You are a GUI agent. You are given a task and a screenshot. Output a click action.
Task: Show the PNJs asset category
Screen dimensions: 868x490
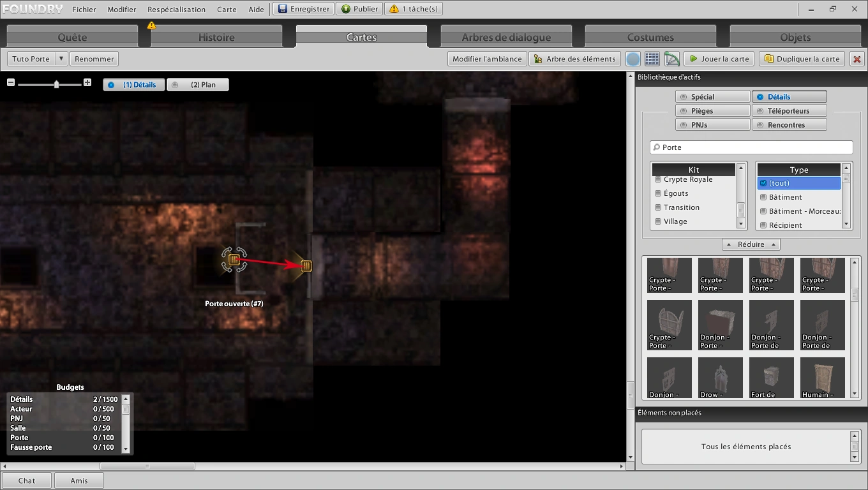click(712, 125)
